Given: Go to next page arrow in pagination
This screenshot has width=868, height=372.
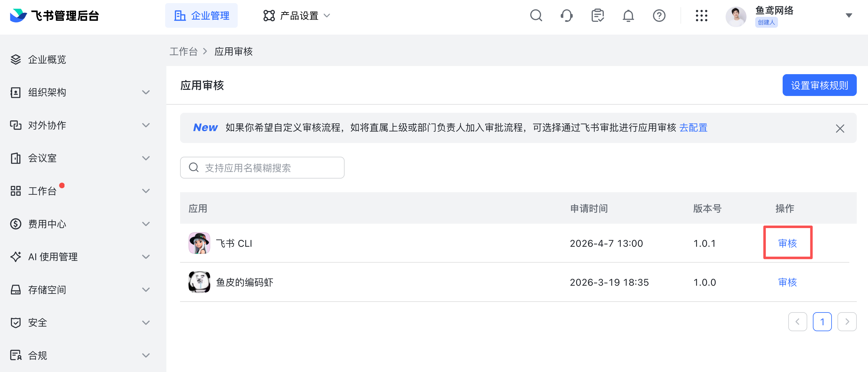Looking at the screenshot, I should [847, 322].
